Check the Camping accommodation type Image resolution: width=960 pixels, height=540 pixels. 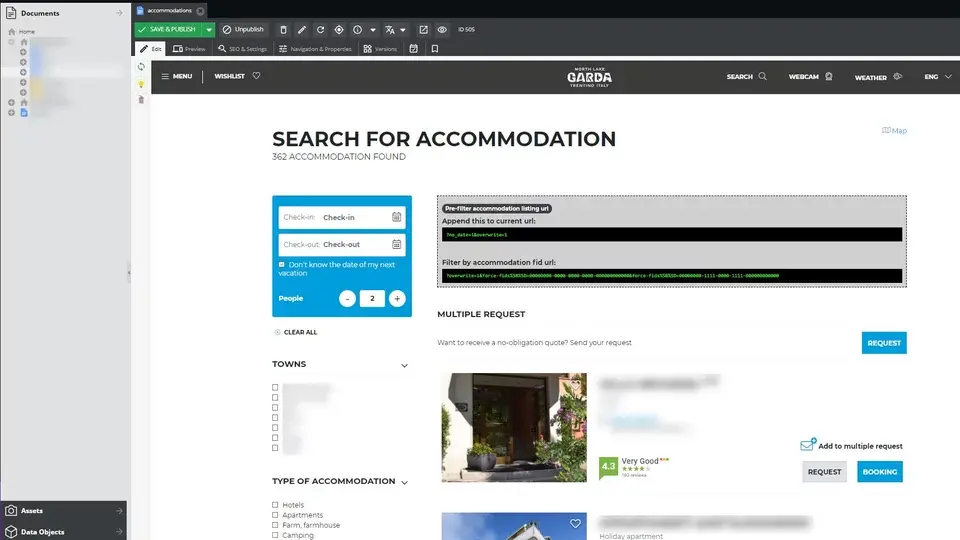pyautogui.click(x=275, y=535)
